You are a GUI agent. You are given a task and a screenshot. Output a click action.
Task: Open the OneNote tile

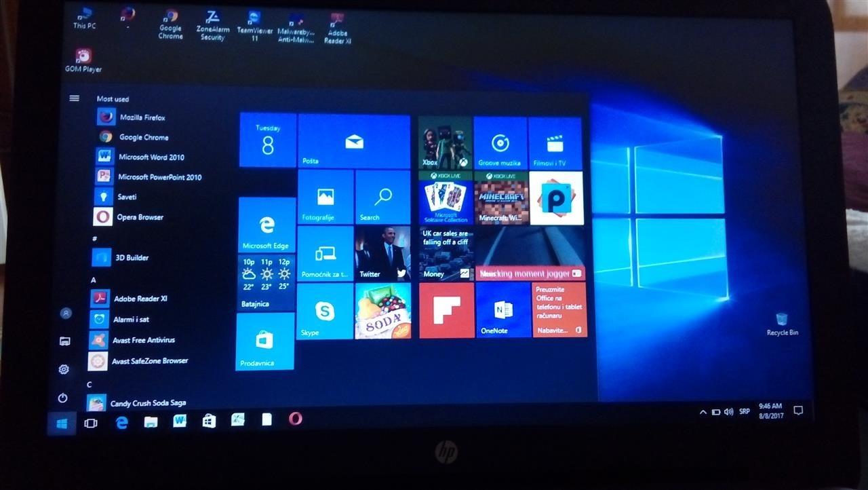point(503,310)
